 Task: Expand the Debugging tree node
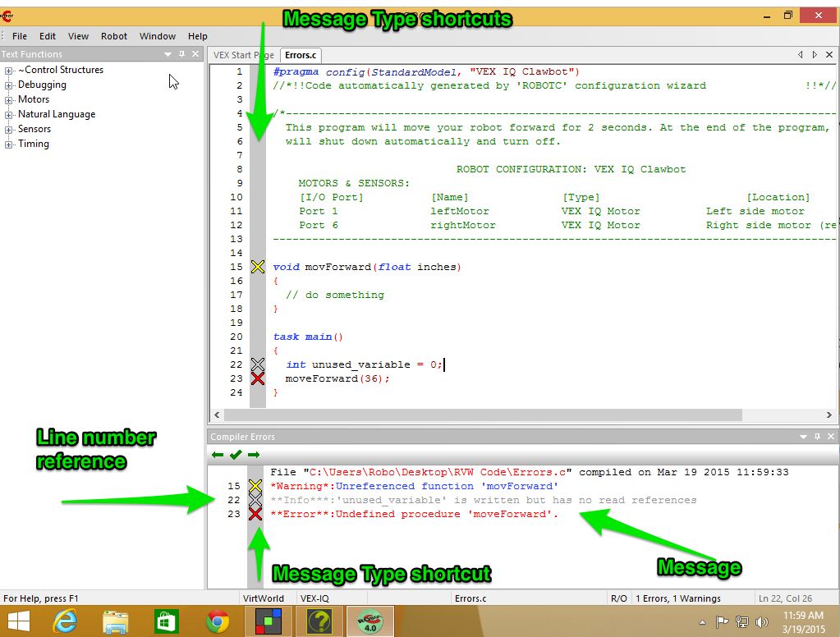(8, 85)
